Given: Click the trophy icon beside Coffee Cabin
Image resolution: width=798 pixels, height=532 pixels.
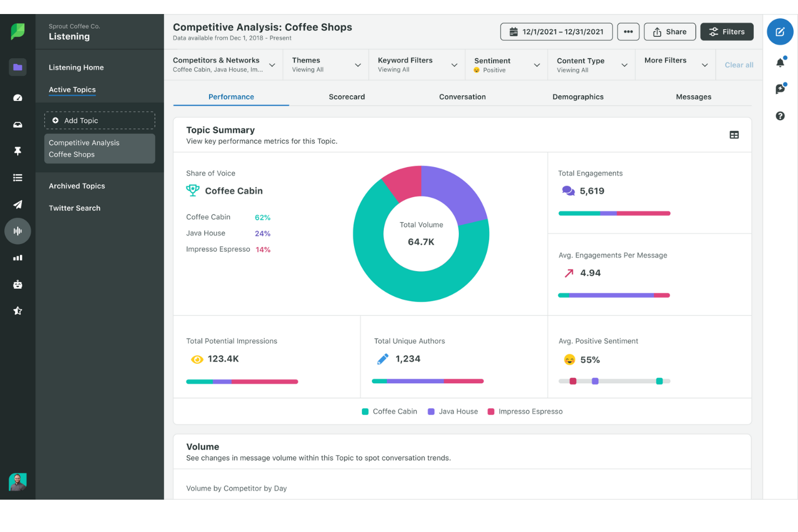Looking at the screenshot, I should point(192,190).
